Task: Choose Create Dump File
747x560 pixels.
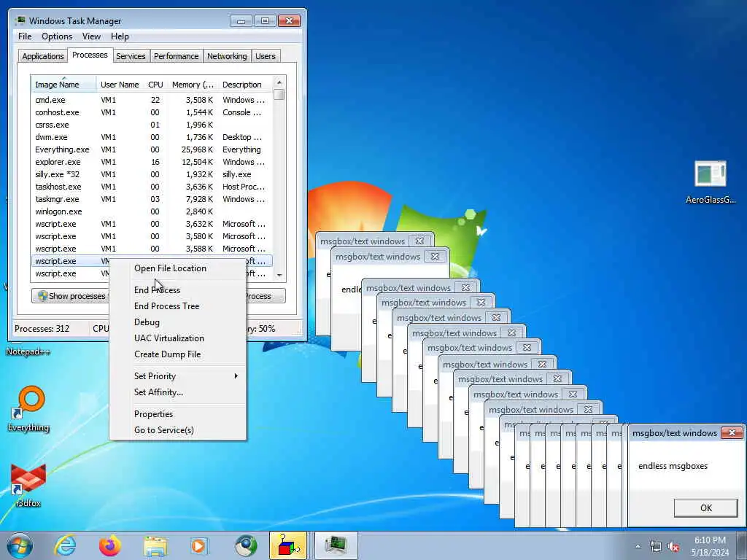Action: pyautogui.click(x=178, y=354)
